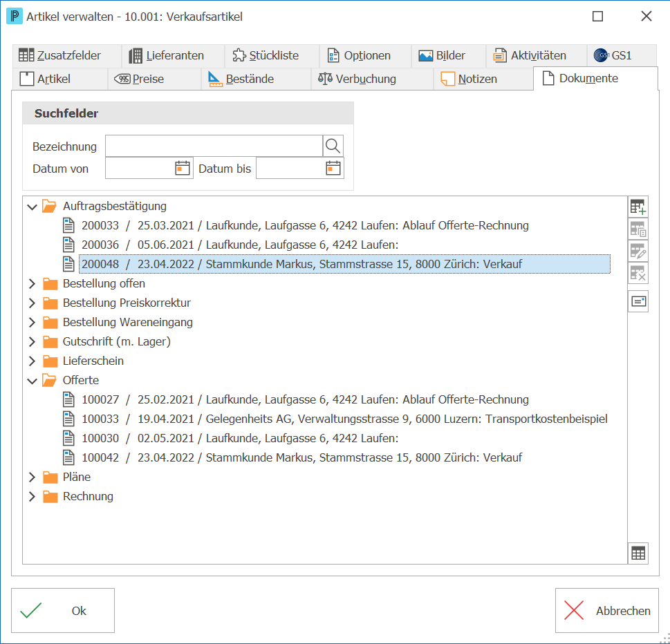The image size is (670, 644).
Task: Click the document icon of entry 200033
Action: click(x=68, y=225)
